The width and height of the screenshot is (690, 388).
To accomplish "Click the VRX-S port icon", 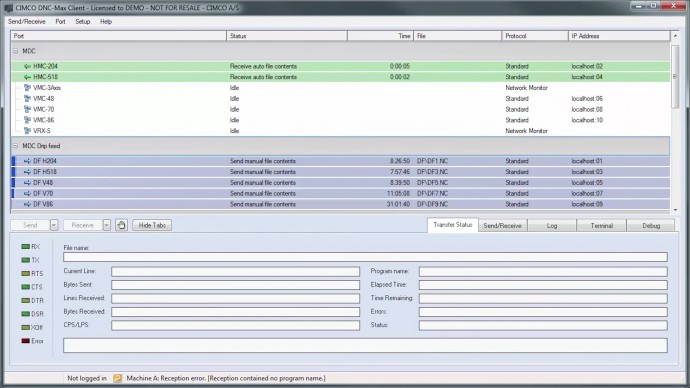I will pyautogui.click(x=27, y=131).
